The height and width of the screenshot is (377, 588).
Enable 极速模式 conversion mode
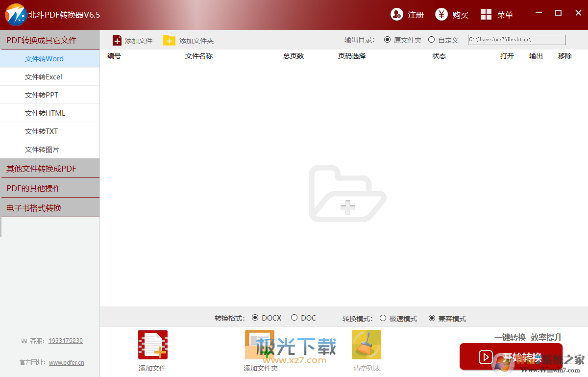coord(382,318)
